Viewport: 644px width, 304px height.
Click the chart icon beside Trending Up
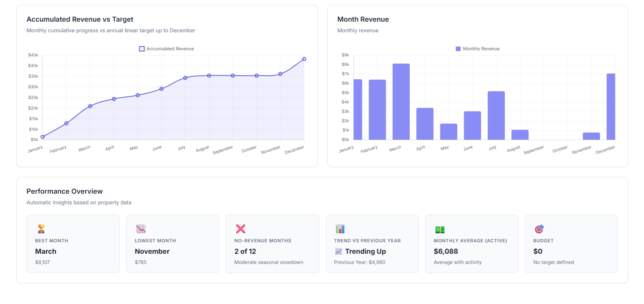click(338, 251)
